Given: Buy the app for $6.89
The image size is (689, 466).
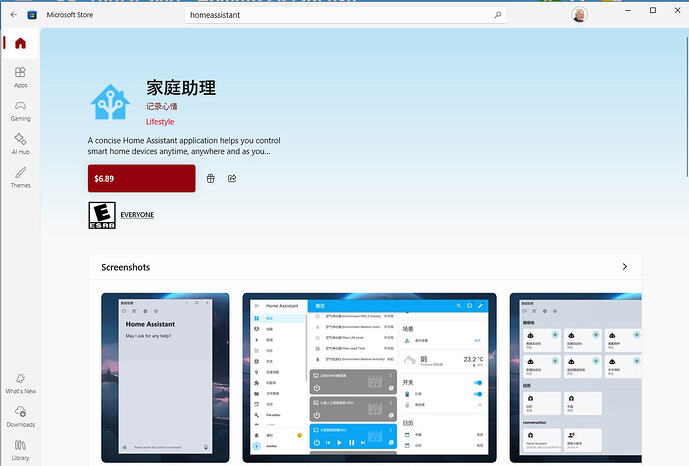Looking at the screenshot, I should [x=141, y=178].
